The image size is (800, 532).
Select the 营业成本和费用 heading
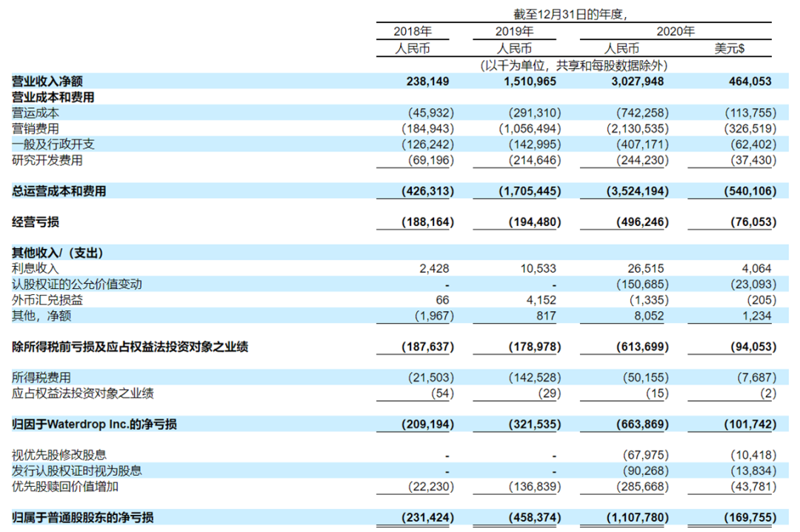[x=53, y=97]
